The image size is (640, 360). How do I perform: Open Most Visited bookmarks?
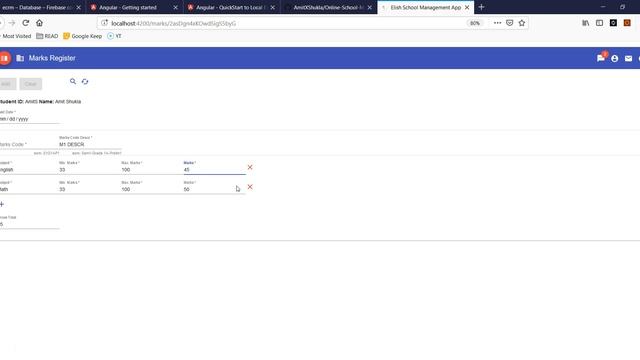pos(16,36)
